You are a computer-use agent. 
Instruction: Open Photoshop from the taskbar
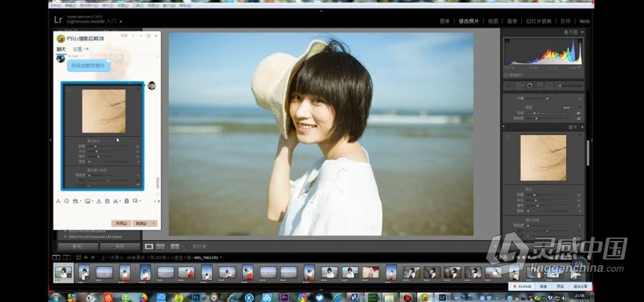pos(197,297)
